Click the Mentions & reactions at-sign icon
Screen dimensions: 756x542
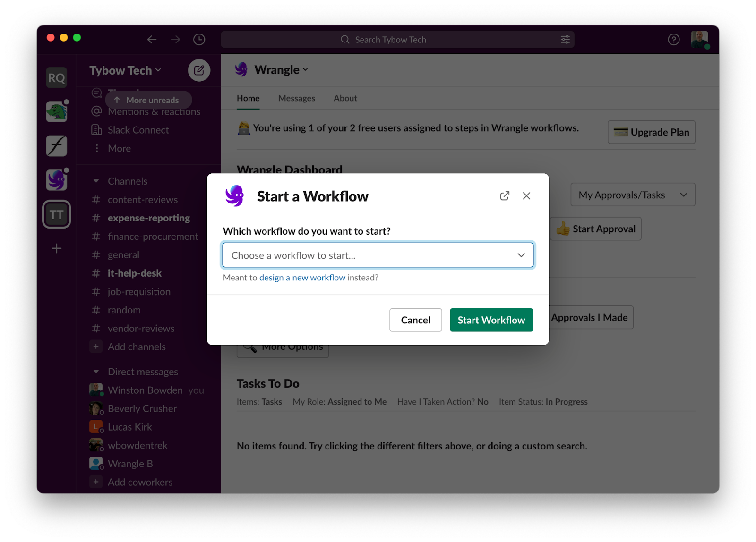pyautogui.click(x=96, y=111)
